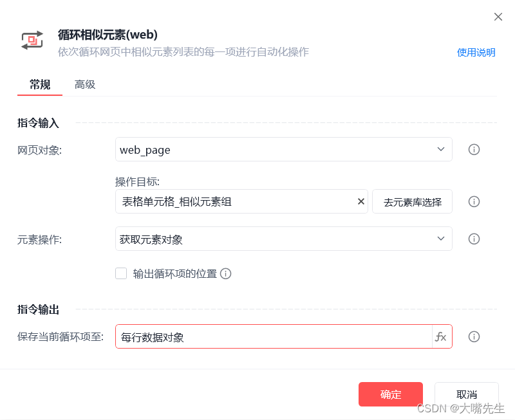Screen dimensions: 515x420
Task: Click the loop similar elements icon
Action: click(32, 40)
